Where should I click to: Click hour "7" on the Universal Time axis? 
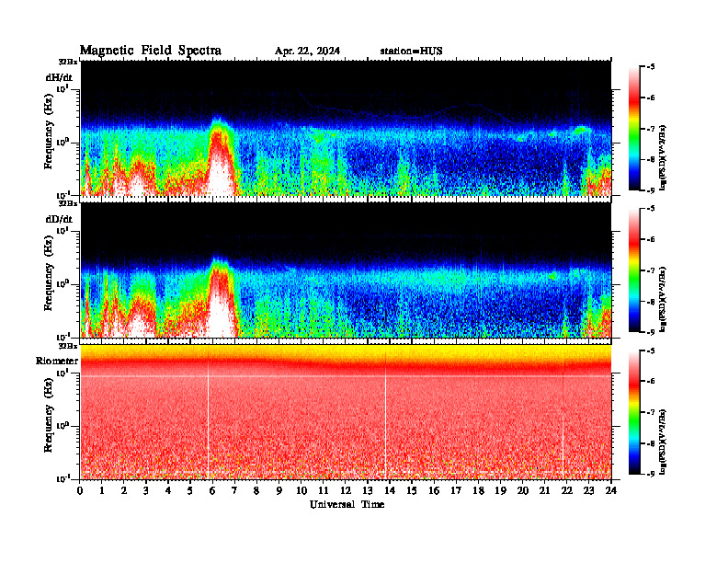(234, 490)
